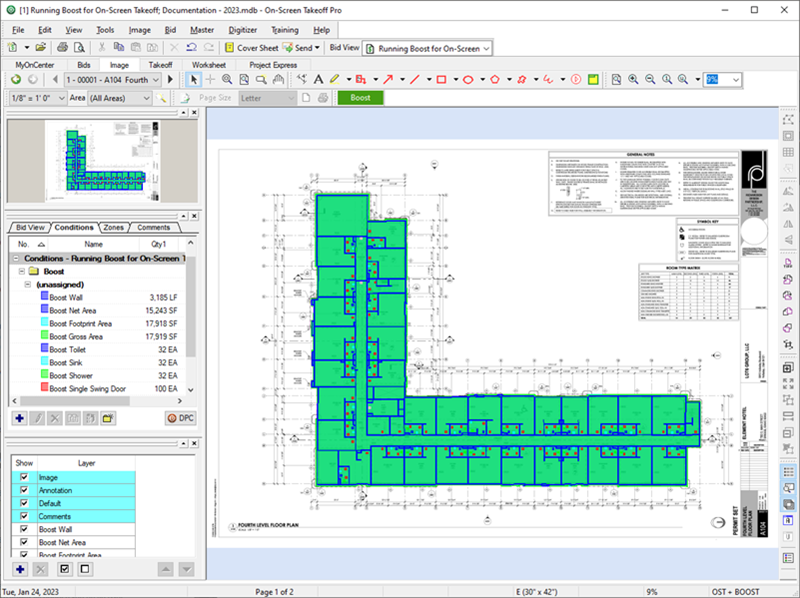Collapse the (unassigned) tree node
The height and width of the screenshot is (598, 800).
[28, 284]
